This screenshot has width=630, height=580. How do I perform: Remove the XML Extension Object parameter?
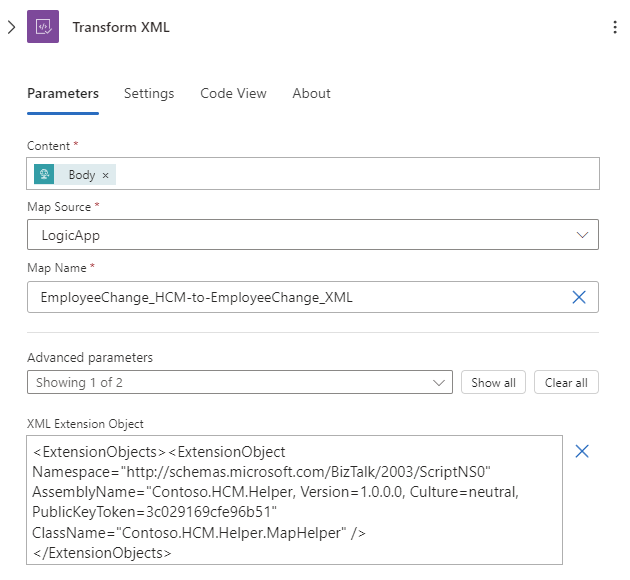tap(581, 451)
